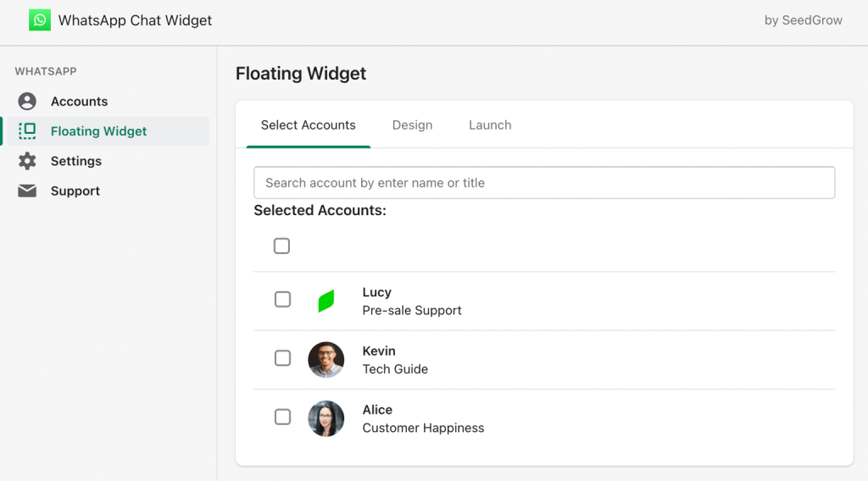The height and width of the screenshot is (481, 868).
Task: Check the Lucy account checkbox
Action: 282,300
